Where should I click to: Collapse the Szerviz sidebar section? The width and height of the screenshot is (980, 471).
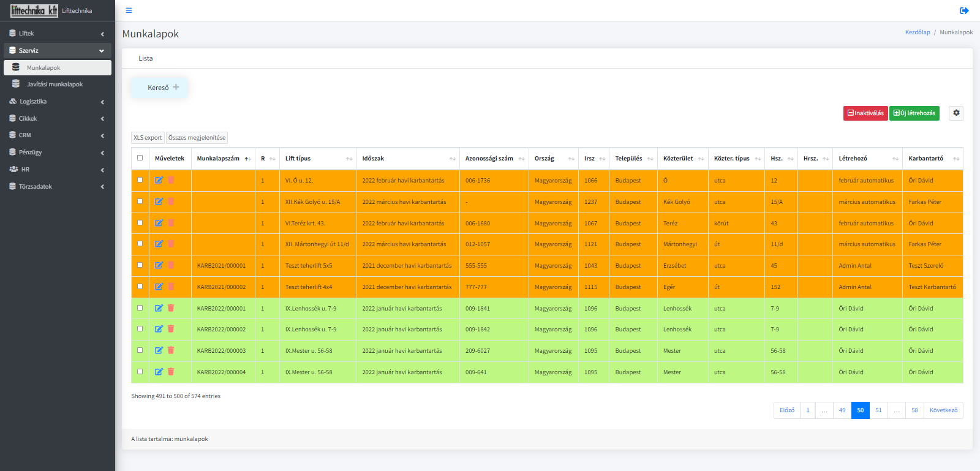58,51
